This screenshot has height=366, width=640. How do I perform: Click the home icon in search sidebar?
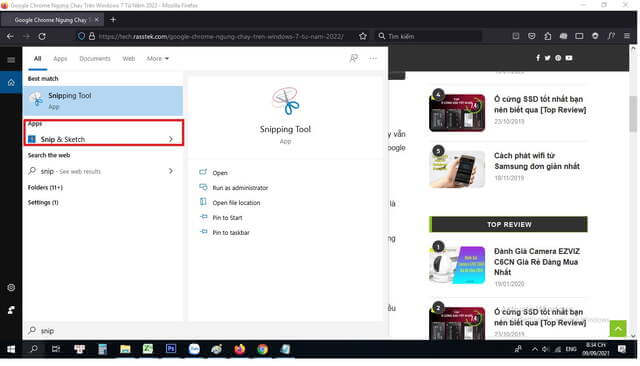[x=11, y=82]
